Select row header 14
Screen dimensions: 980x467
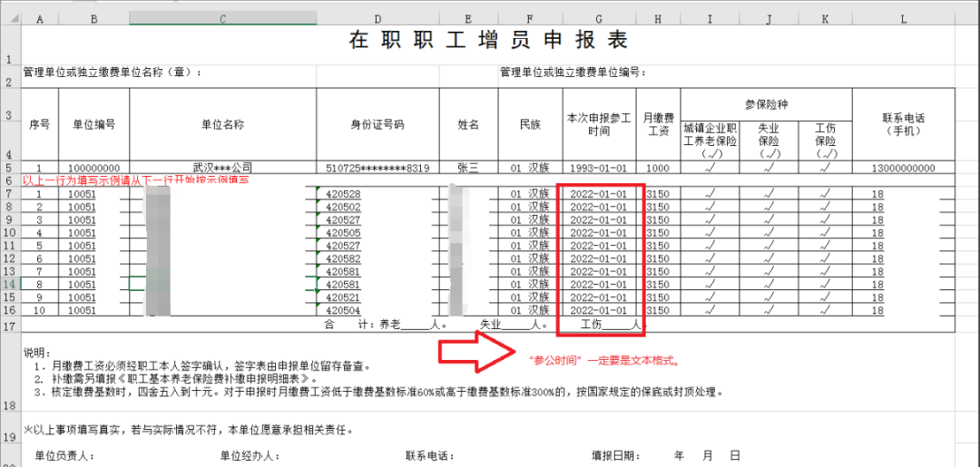click(11, 284)
